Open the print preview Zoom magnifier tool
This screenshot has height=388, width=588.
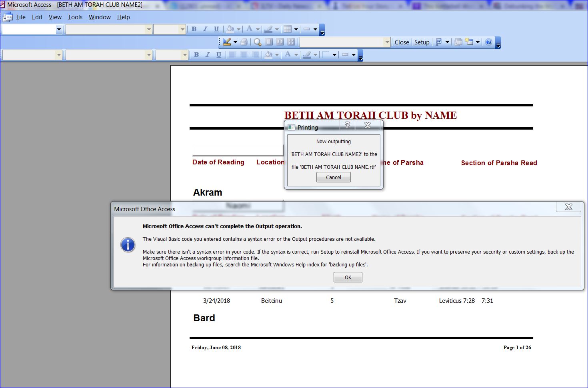click(257, 42)
